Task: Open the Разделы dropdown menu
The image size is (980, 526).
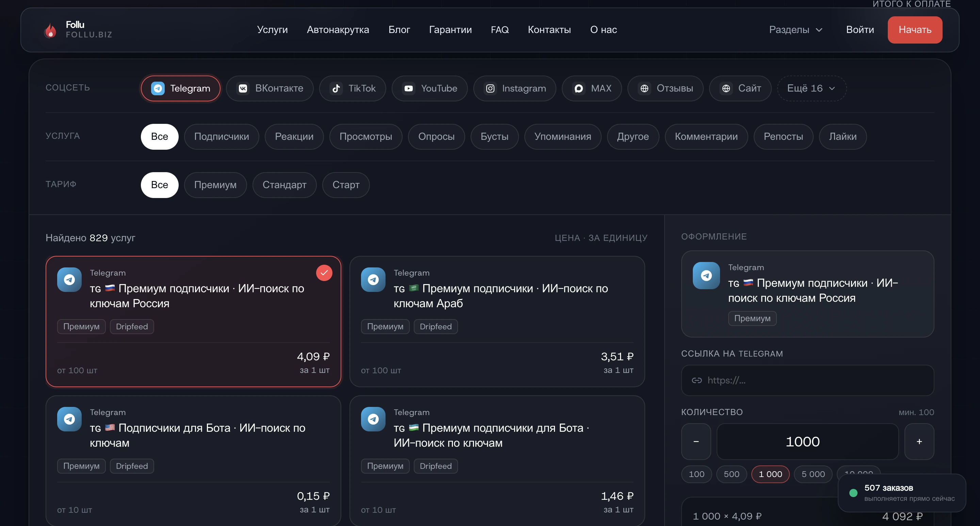Action: (x=796, y=30)
